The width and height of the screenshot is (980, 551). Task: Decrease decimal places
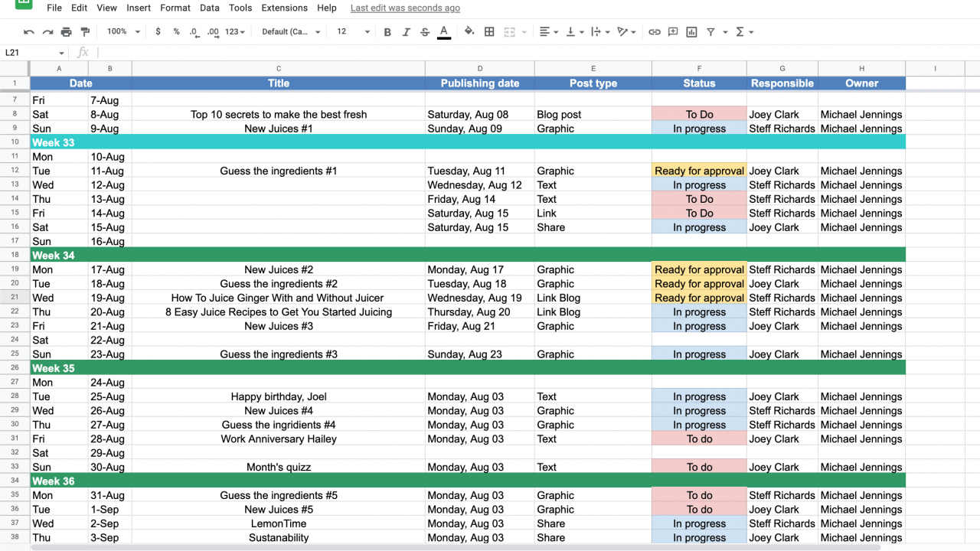(x=194, y=31)
